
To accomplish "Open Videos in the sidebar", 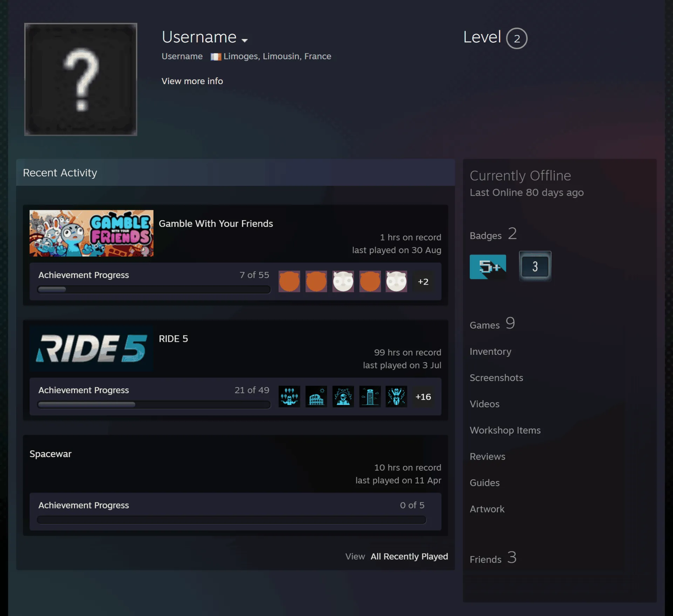I will [484, 404].
